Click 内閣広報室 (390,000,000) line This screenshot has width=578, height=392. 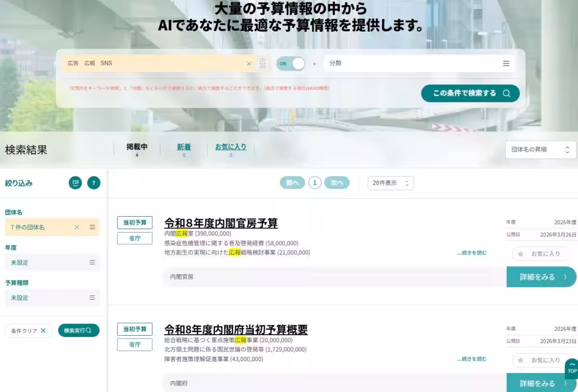(197, 234)
